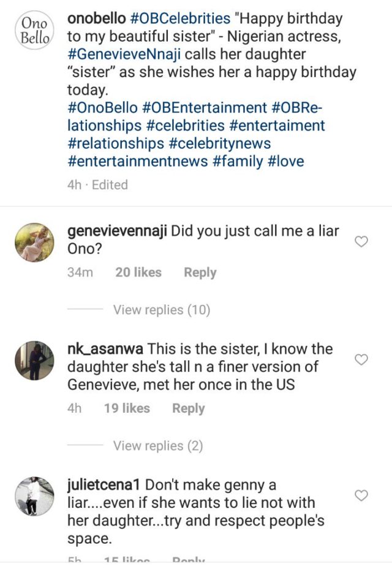This screenshot has height=569, width=392.
Task: Open the onobello username in caption
Action: [98, 19]
